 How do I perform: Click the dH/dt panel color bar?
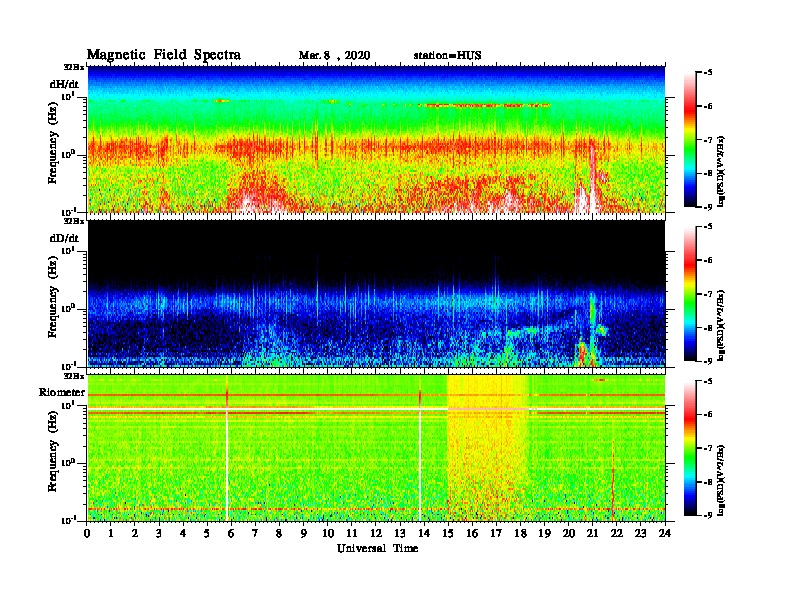(690, 139)
